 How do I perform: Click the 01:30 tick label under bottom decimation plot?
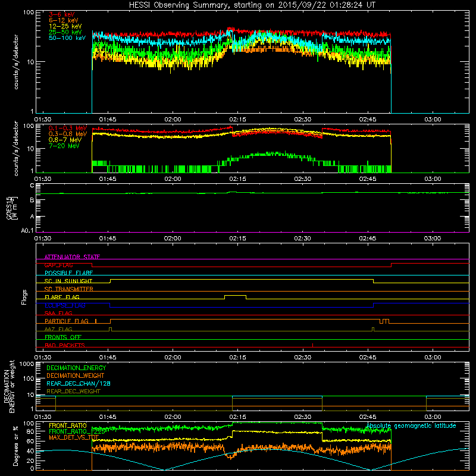click(43, 417)
